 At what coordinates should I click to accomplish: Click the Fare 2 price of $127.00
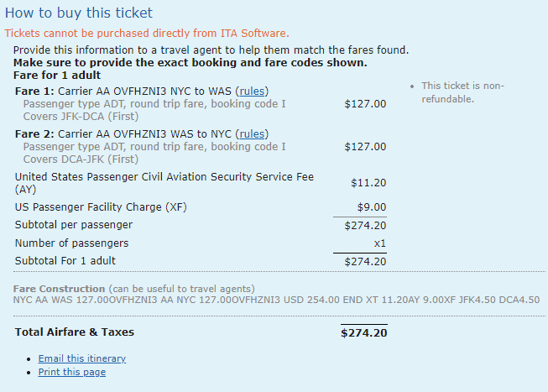coord(365,147)
